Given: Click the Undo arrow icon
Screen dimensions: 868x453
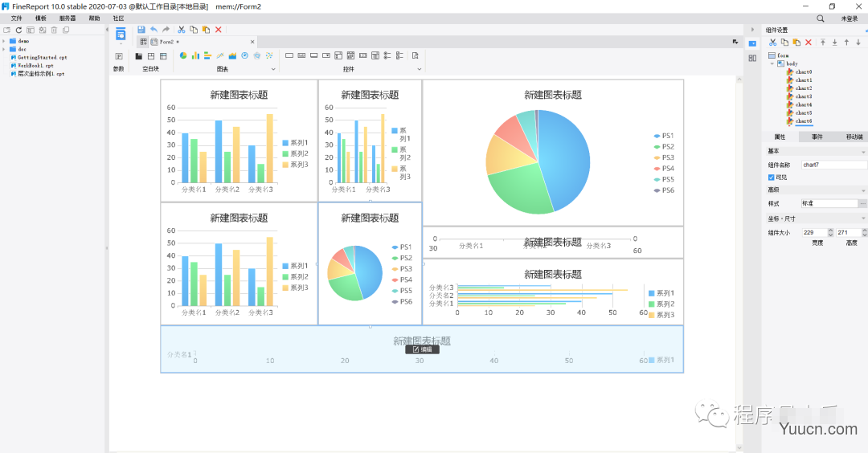Looking at the screenshot, I should click(154, 29).
